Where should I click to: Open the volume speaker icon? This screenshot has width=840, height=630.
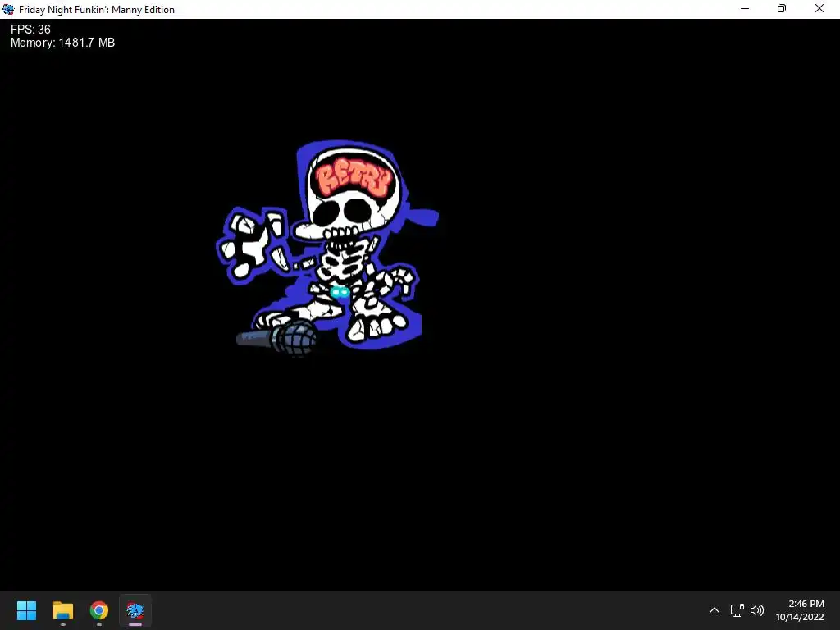click(x=757, y=610)
